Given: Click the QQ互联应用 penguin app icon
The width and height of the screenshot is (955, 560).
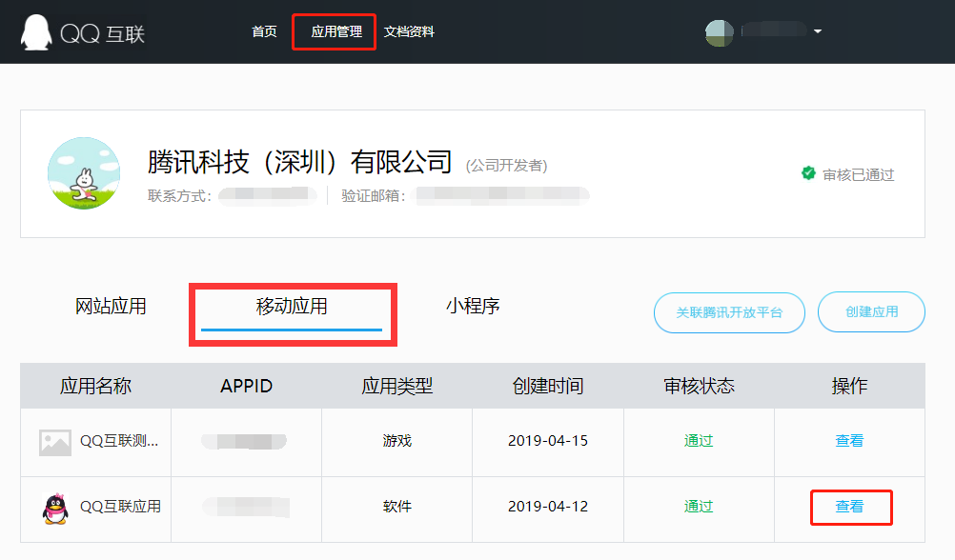Looking at the screenshot, I should pyautogui.click(x=55, y=509).
